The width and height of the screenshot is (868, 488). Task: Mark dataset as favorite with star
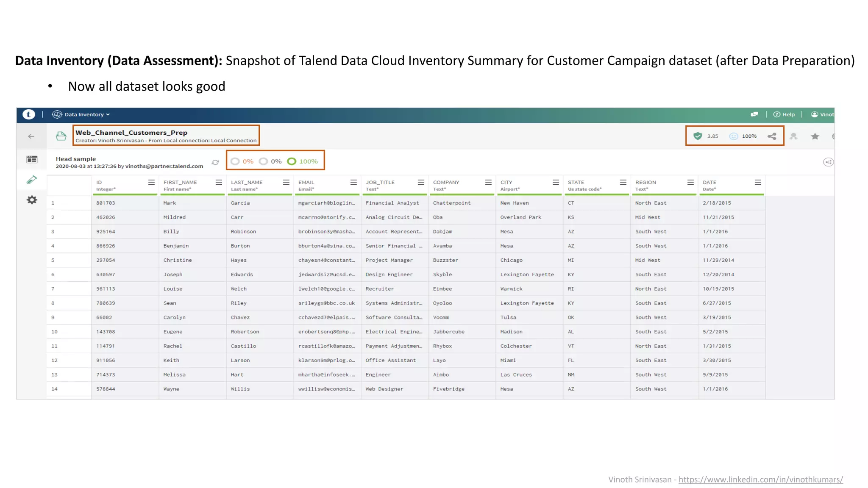(815, 136)
